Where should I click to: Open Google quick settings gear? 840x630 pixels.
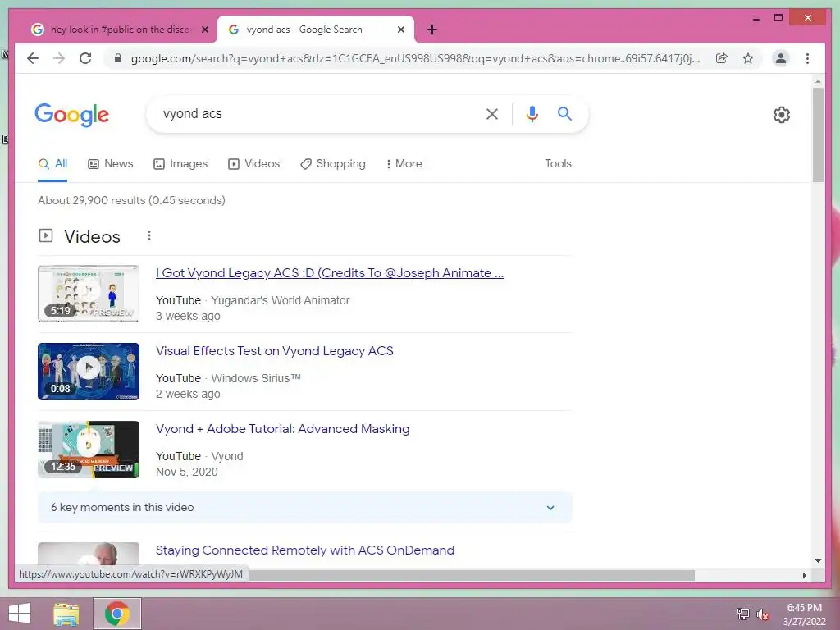[x=782, y=115]
